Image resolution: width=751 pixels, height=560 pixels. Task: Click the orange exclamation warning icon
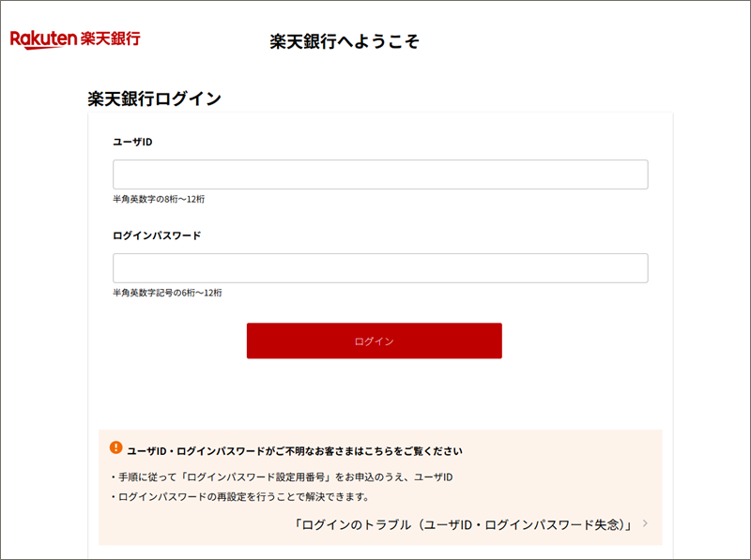point(115,447)
